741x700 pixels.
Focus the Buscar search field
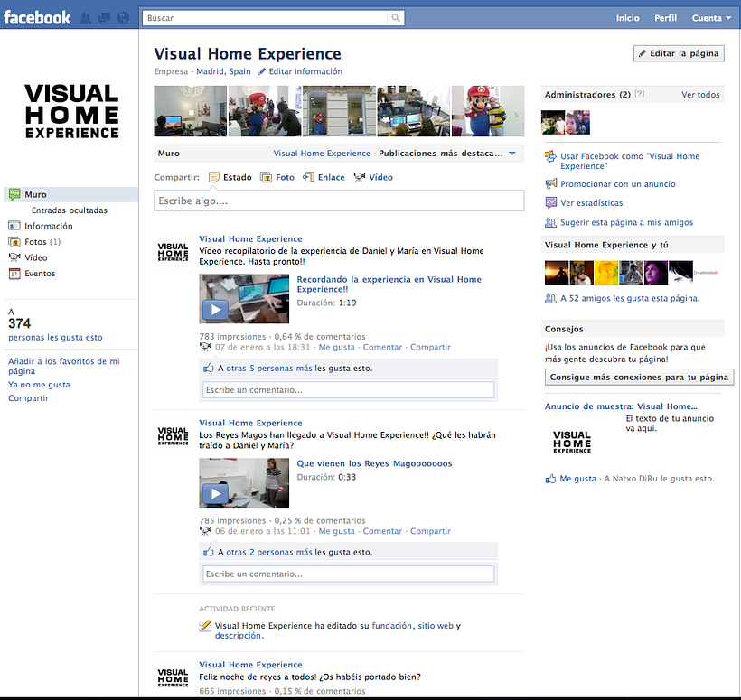(265, 18)
